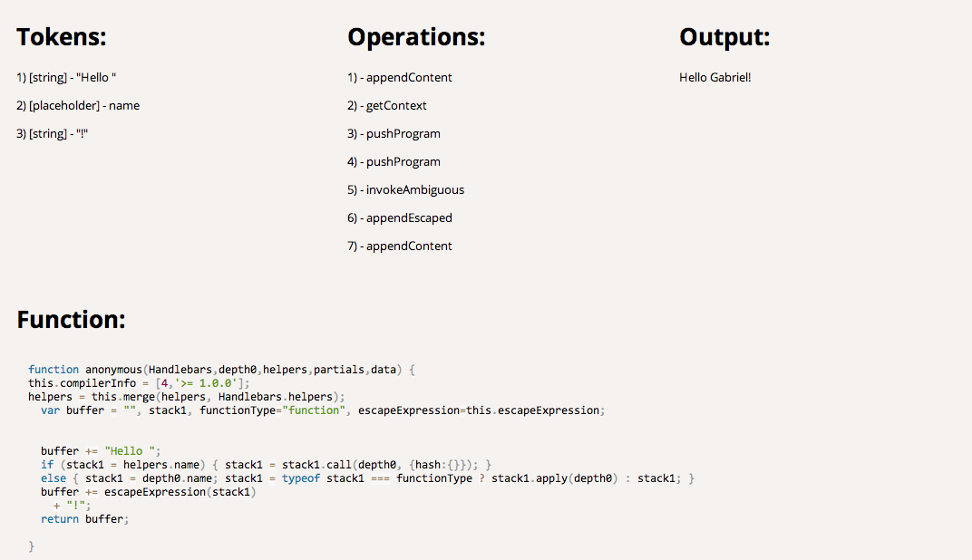This screenshot has height=560, width=972.
Task: Click operation 4 pushProgram
Action: pos(394,161)
